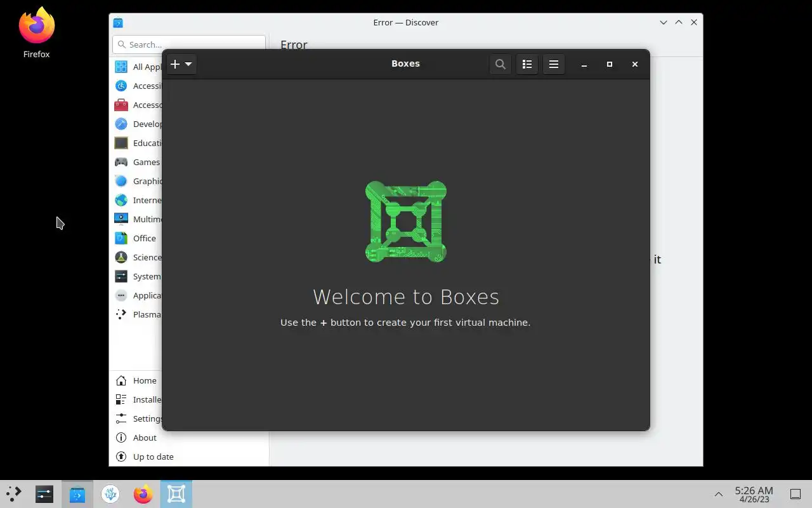Select Education category icon in Discover
This screenshot has width=812, height=508.
[121, 143]
